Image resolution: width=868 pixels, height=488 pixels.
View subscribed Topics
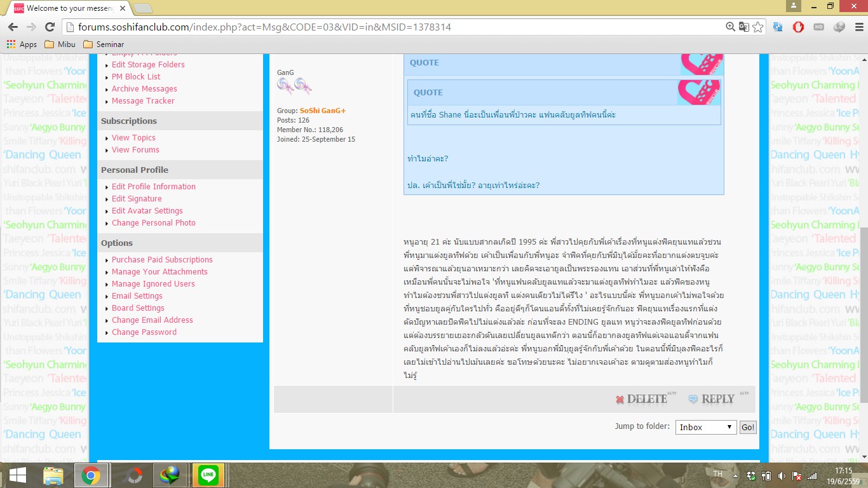[133, 138]
